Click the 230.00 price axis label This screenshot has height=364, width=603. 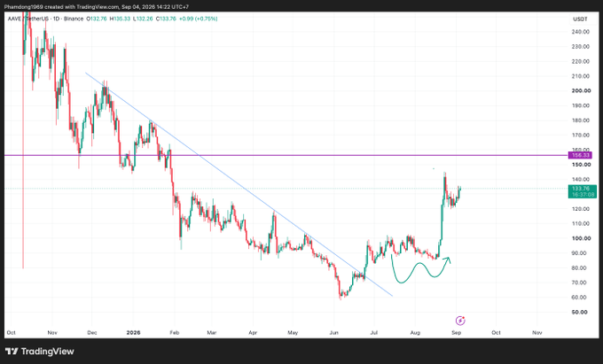coord(581,46)
